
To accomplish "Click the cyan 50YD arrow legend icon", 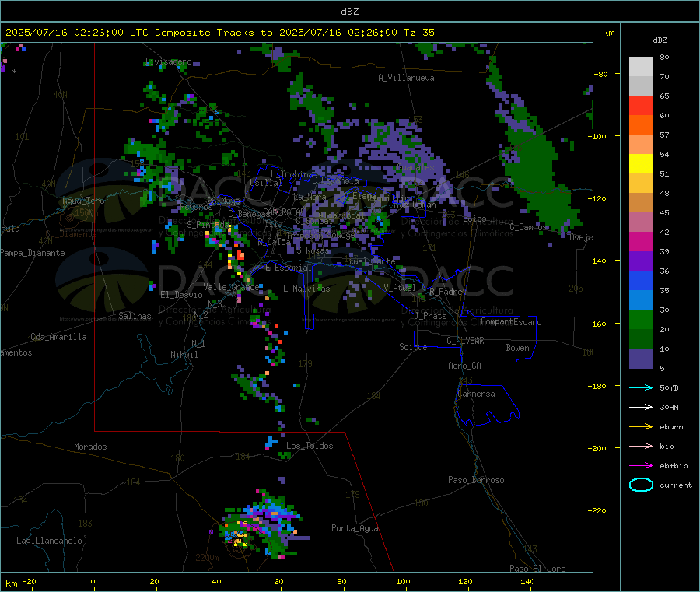I will coord(641,387).
